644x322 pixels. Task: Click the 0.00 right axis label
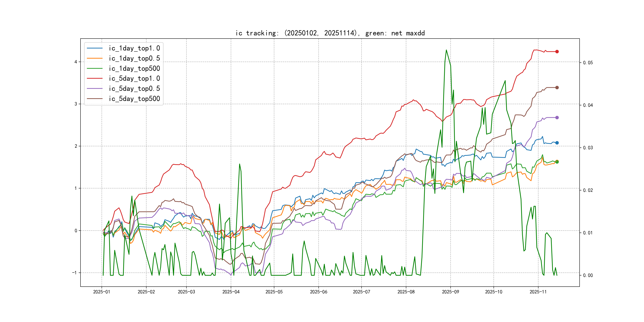point(588,275)
